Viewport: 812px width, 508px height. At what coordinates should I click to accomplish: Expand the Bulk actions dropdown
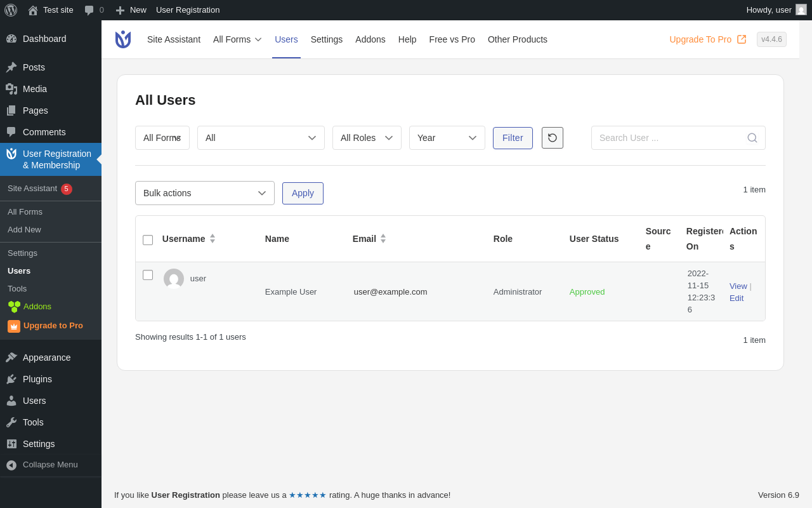coord(204,193)
